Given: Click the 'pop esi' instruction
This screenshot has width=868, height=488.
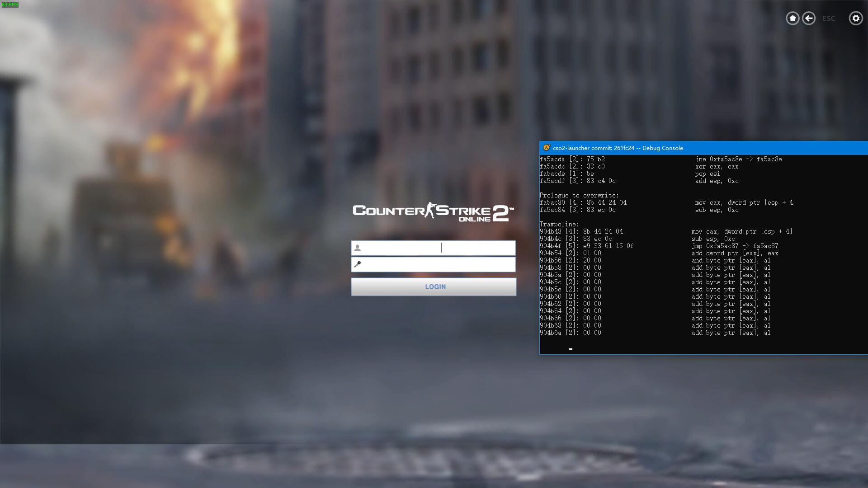Looking at the screenshot, I should point(708,174).
